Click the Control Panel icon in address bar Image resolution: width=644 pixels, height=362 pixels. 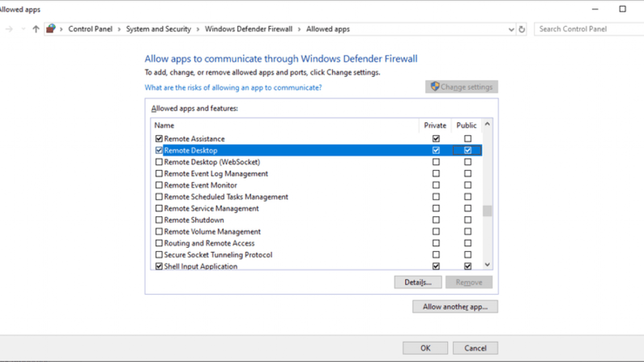[50, 29]
